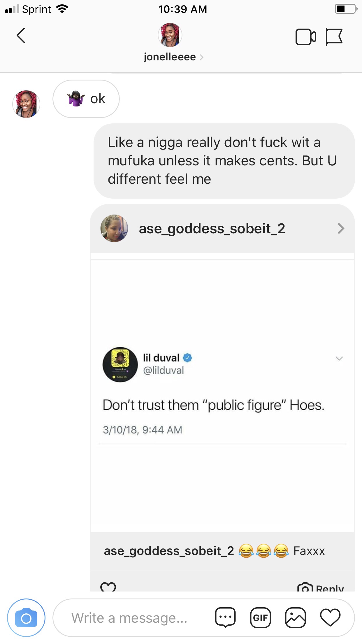Focus the Write a message field
This screenshot has height=644, width=362.
[129, 618]
